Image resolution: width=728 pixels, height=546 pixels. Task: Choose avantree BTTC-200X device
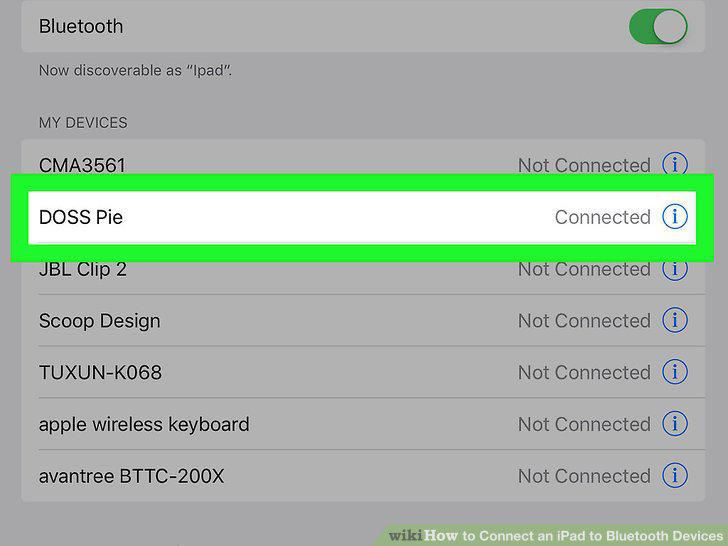[363, 476]
